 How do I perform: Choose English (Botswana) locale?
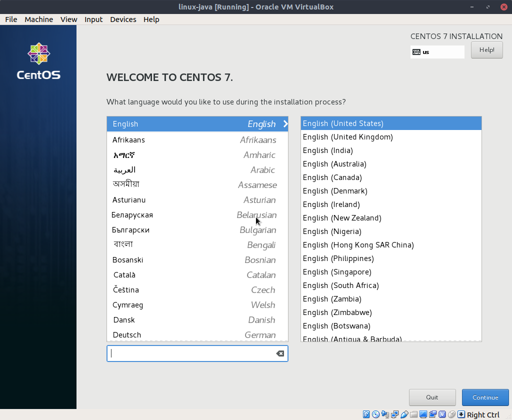click(391, 326)
